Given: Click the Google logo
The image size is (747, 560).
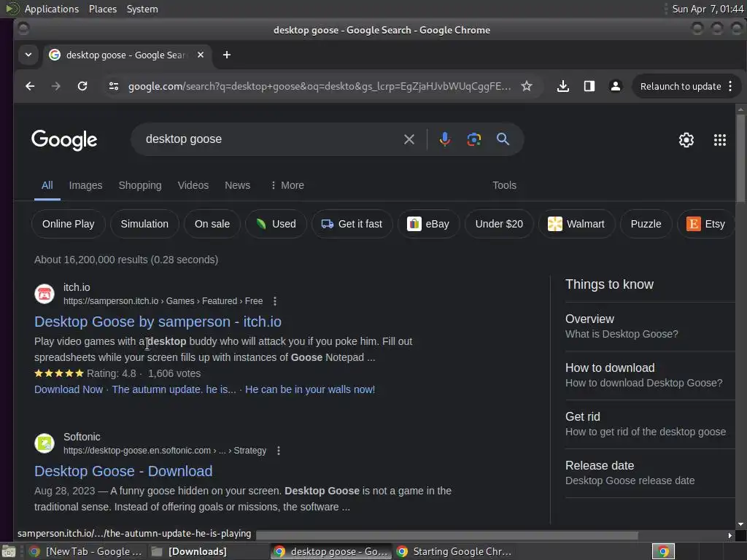Looking at the screenshot, I should pos(64,140).
